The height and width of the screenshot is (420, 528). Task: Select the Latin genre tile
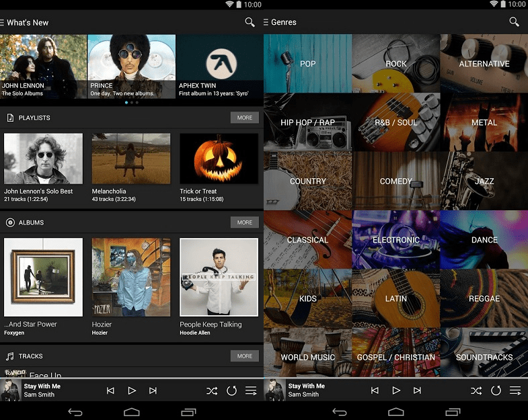click(396, 298)
